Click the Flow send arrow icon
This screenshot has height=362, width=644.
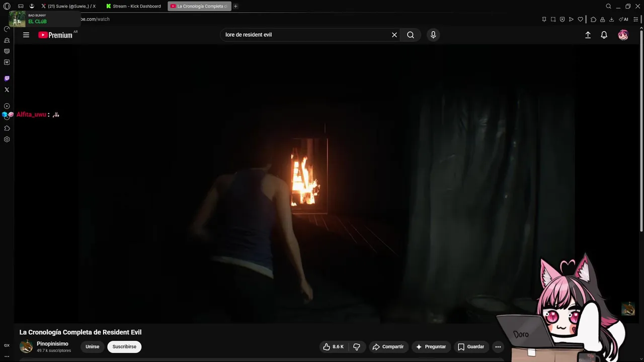(x=571, y=19)
